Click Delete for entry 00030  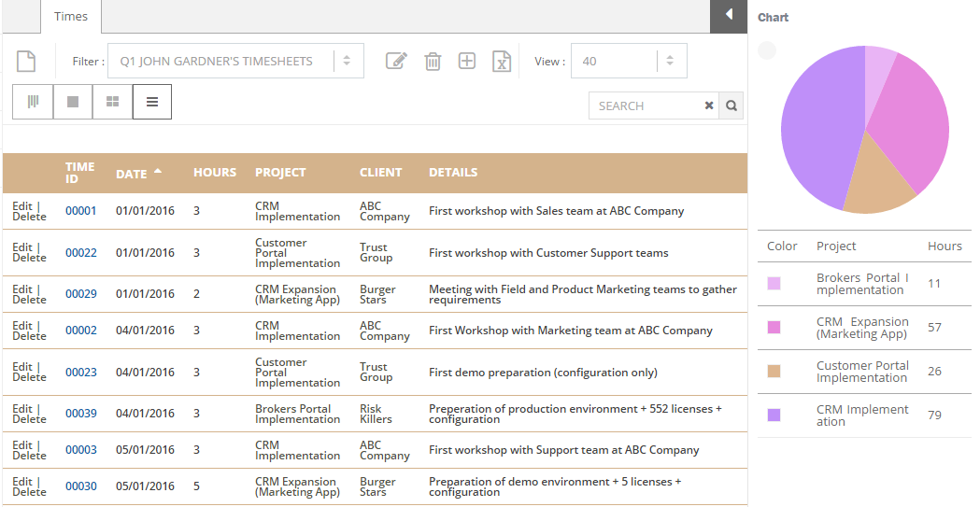[x=29, y=492]
